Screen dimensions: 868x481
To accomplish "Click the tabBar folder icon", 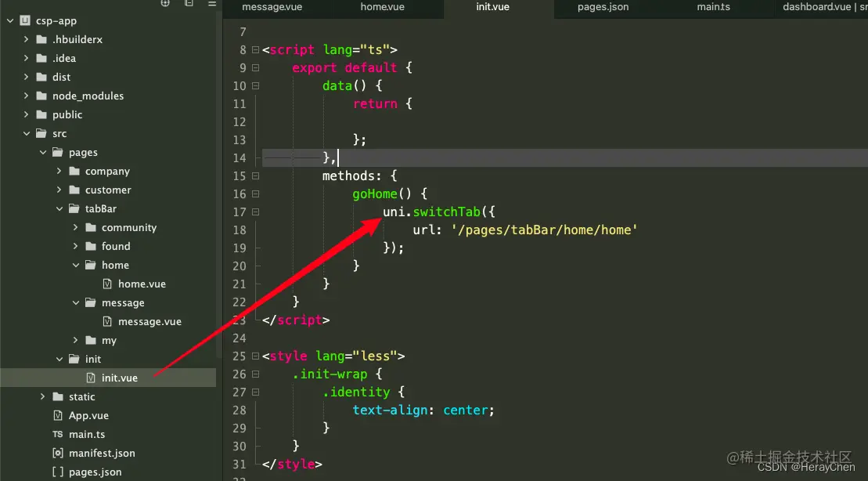I will pyautogui.click(x=74, y=209).
